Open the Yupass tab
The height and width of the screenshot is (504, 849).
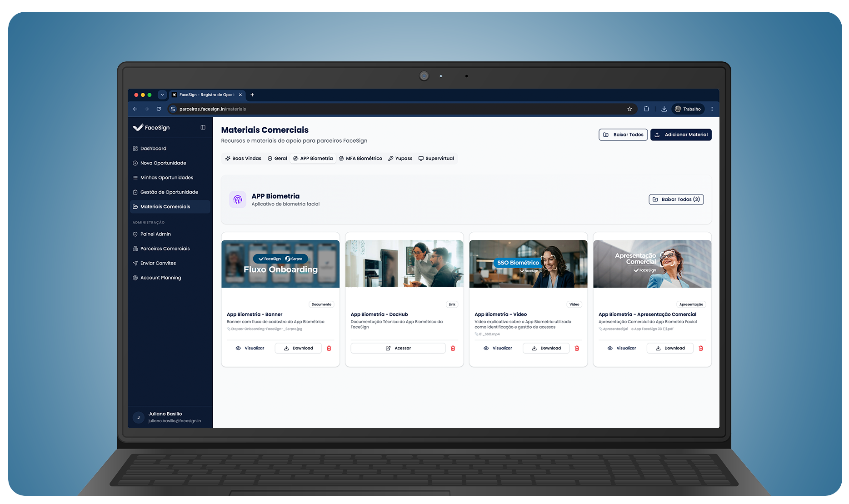pos(400,159)
